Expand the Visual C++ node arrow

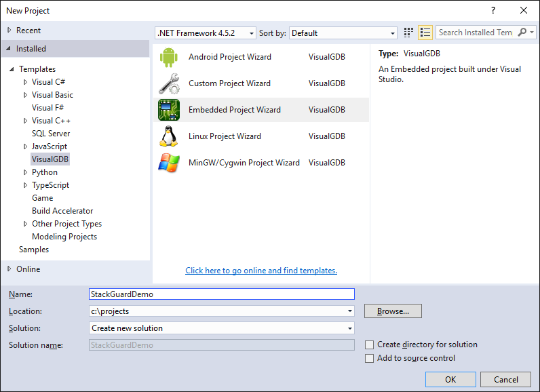(x=25, y=121)
